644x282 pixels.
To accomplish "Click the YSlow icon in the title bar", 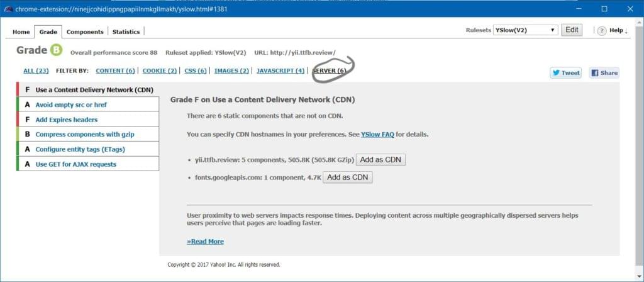I will click(8, 9).
